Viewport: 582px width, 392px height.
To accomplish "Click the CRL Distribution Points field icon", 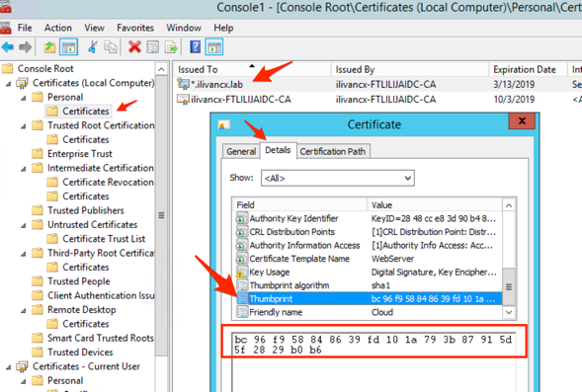I will click(242, 232).
